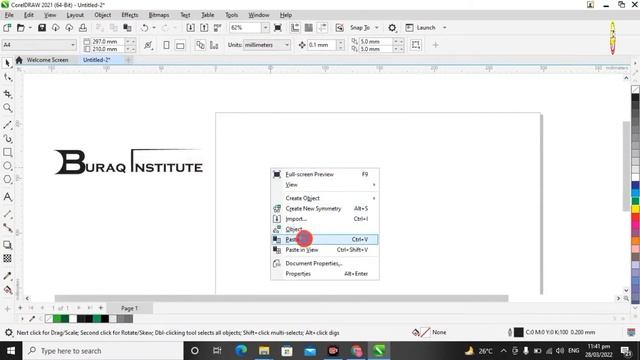Select the Transparency tool
Screen dimensions: 640x360
(x=7, y=258)
